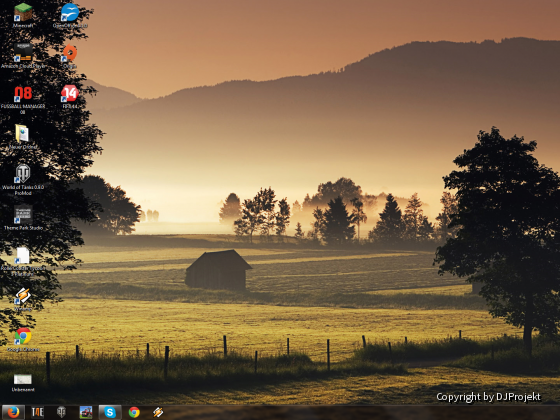Open Chrome from the taskbar
The height and width of the screenshot is (420, 560).
tap(134, 412)
